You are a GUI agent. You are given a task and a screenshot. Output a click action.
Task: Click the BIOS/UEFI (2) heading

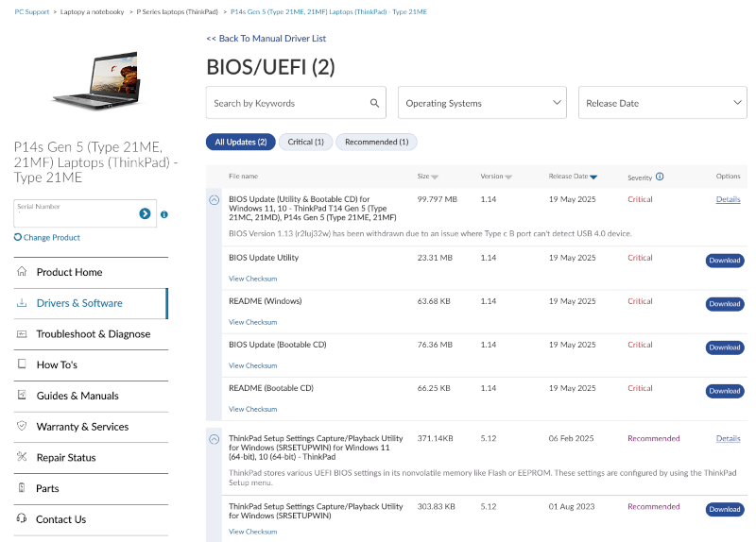pos(270,67)
